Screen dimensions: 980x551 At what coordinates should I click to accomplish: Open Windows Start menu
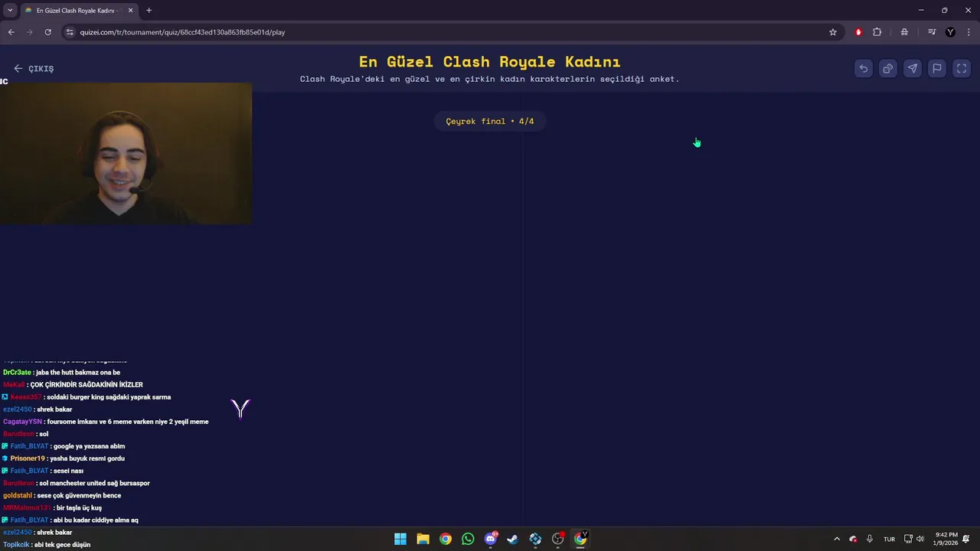pos(400,539)
